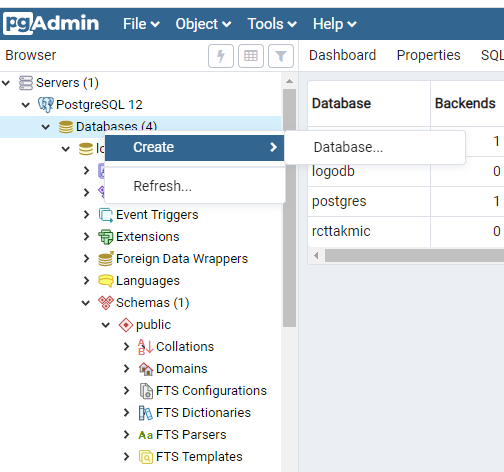Collapse the Servers tree node

(x=6, y=83)
